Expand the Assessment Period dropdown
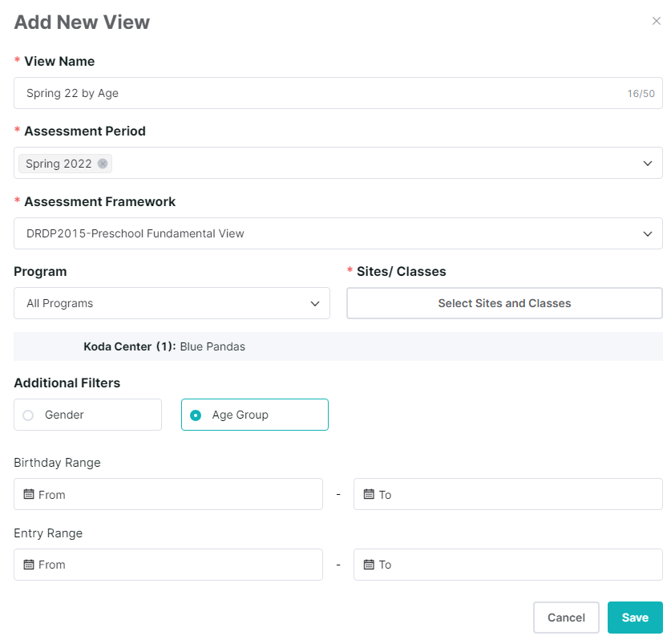Screen dimensions: 671x644 click(x=647, y=164)
